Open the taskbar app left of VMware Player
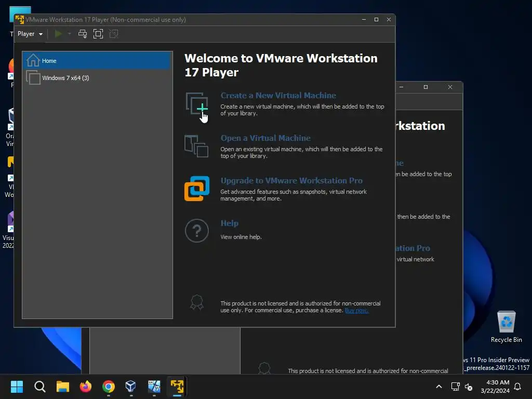 [x=154, y=387]
